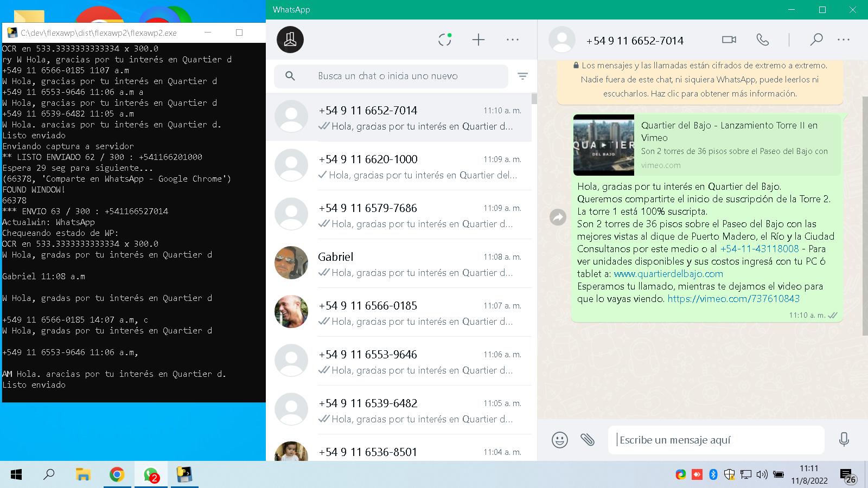Switch to WhatsApp taskbar icon

[x=151, y=475]
